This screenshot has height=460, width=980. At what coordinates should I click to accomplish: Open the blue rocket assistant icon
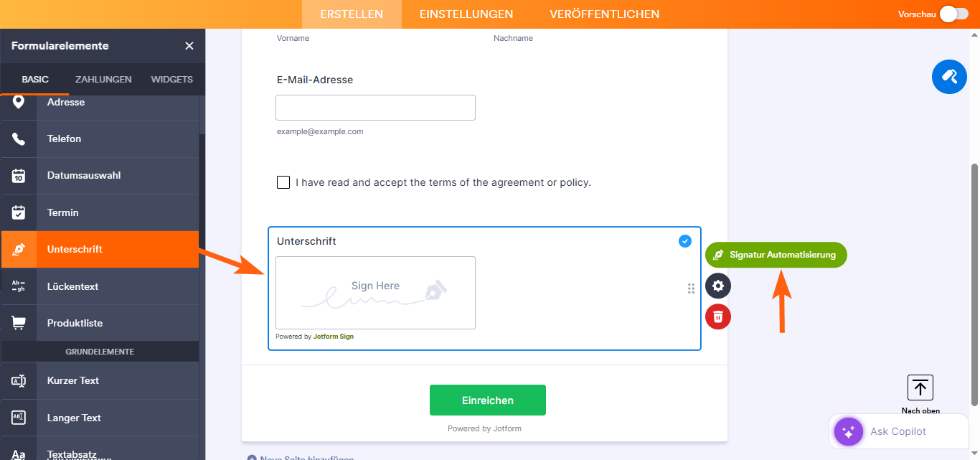click(x=949, y=77)
